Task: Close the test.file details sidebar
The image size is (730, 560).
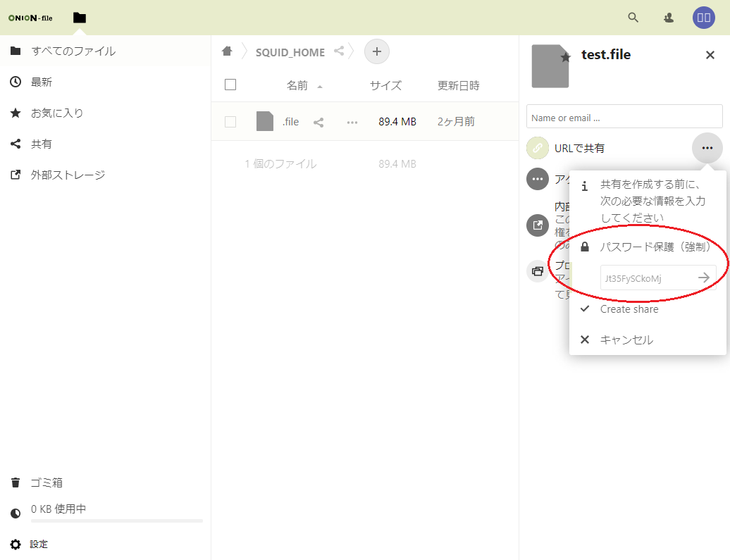Action: click(x=710, y=55)
